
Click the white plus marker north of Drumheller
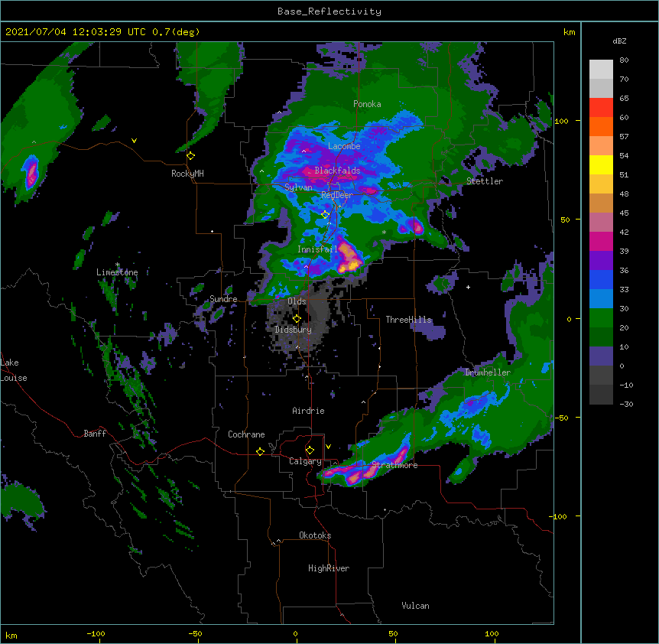[x=468, y=287]
